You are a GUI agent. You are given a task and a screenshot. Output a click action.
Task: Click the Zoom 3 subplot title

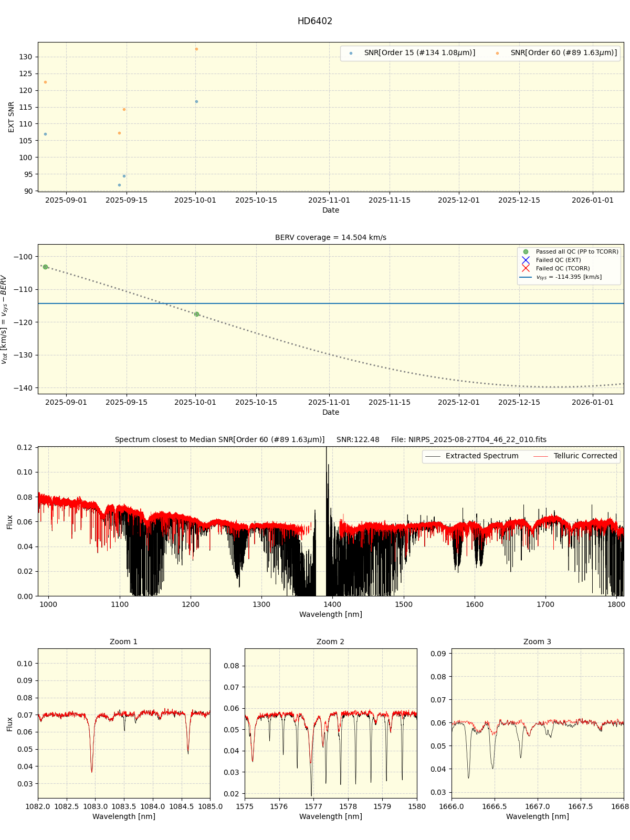537,642
